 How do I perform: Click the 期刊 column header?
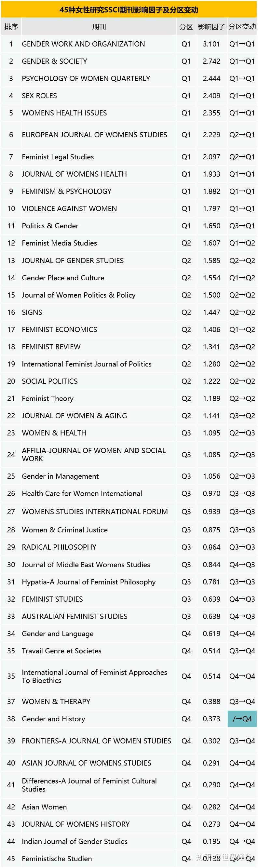point(99,27)
